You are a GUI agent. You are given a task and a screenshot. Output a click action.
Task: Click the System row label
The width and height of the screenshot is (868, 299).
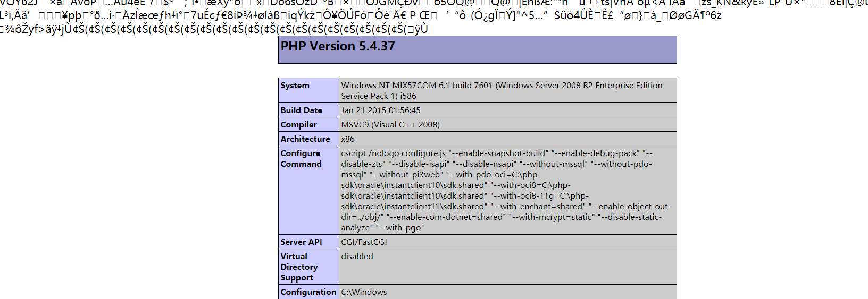[295, 86]
